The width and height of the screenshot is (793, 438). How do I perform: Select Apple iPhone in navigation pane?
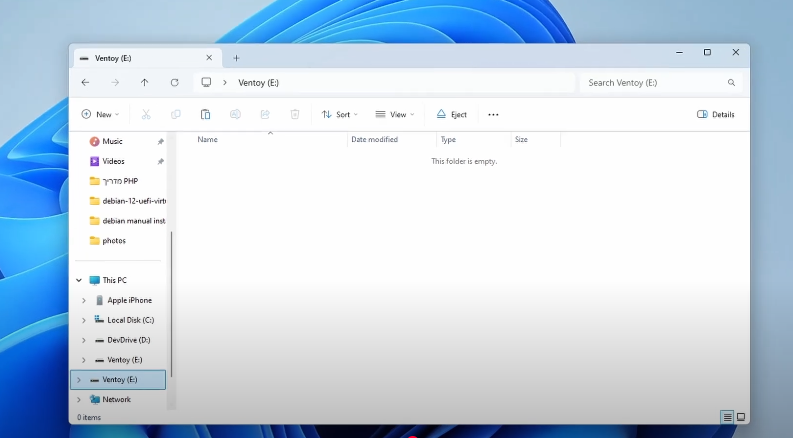coord(129,300)
